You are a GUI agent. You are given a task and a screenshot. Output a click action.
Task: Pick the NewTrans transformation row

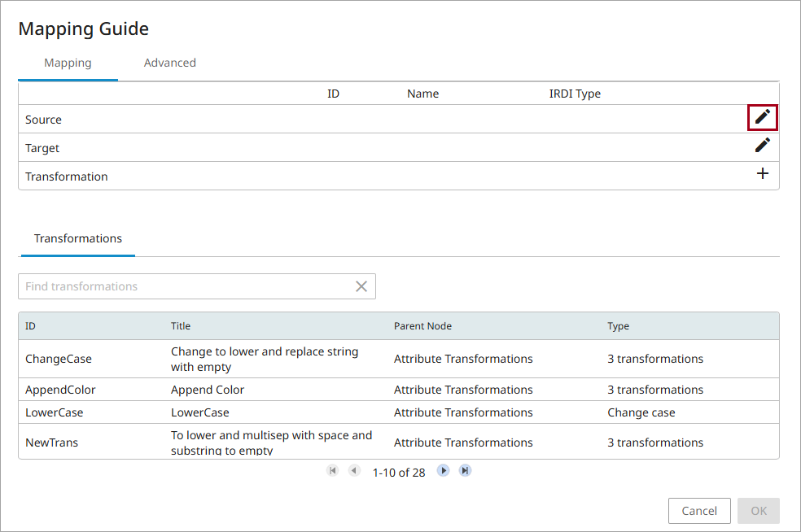[52, 443]
